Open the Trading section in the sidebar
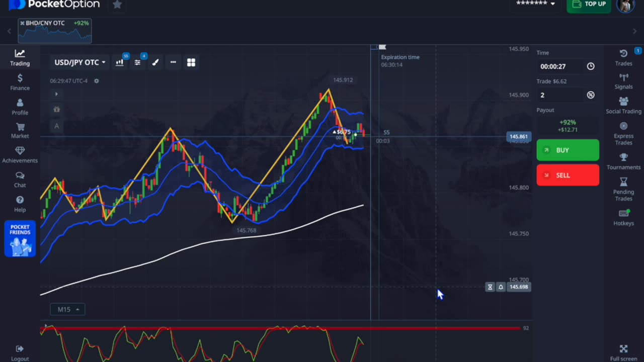 click(20, 58)
